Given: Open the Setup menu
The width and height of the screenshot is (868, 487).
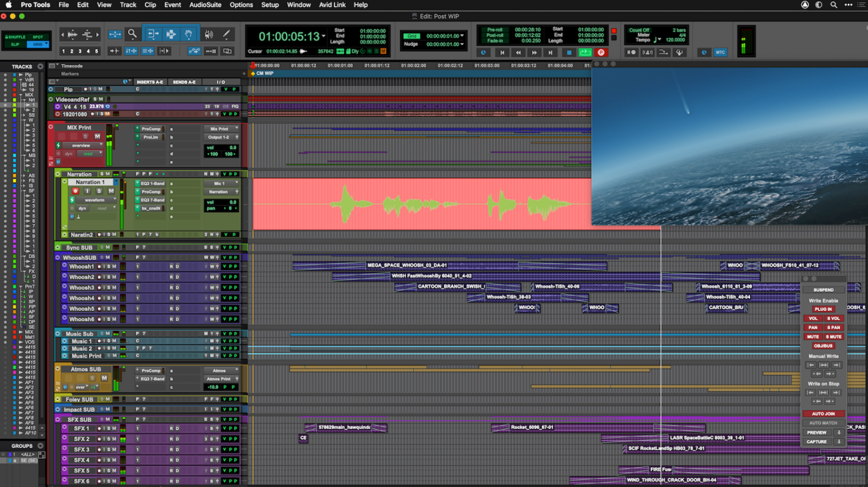Looking at the screenshot, I should pyautogui.click(x=270, y=5).
